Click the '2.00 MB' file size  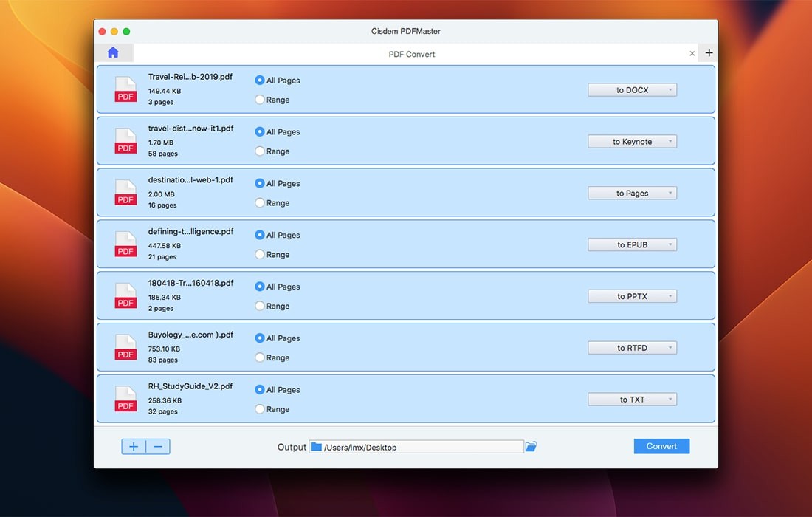pos(161,194)
